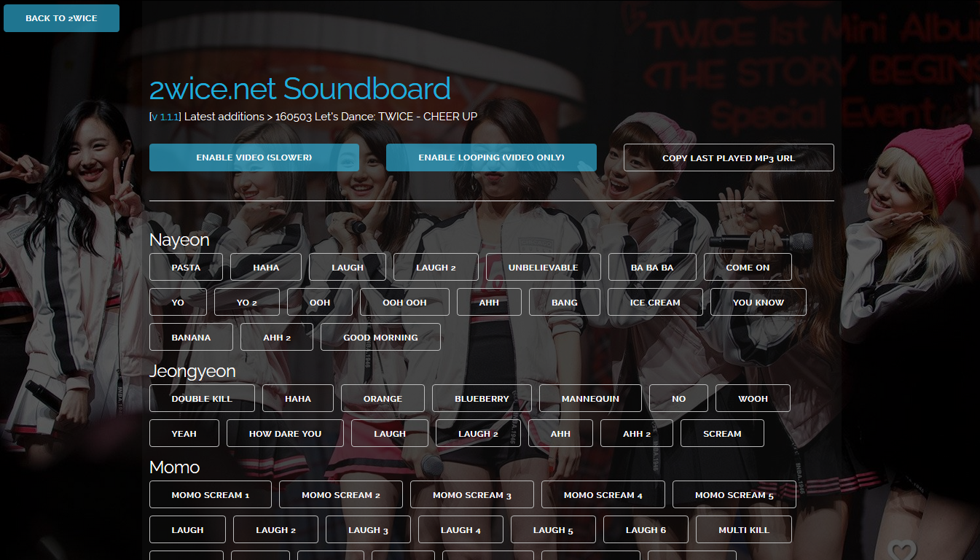The height and width of the screenshot is (560, 980).
Task: Play Momo Scream 2
Action: tap(341, 494)
